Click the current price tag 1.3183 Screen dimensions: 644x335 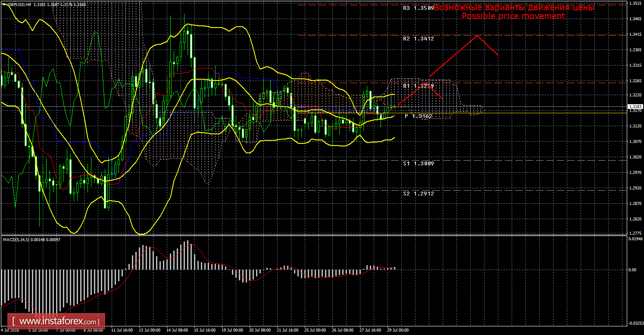(635, 106)
